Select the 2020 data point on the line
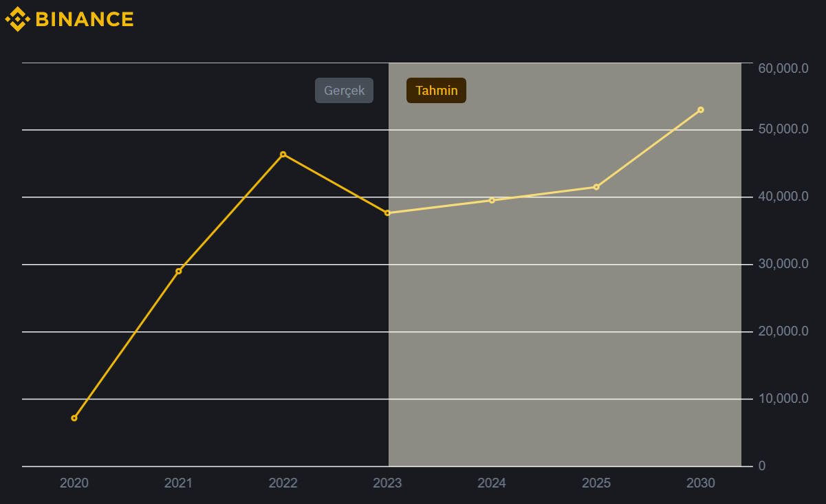This screenshot has height=504, width=826. [x=74, y=418]
